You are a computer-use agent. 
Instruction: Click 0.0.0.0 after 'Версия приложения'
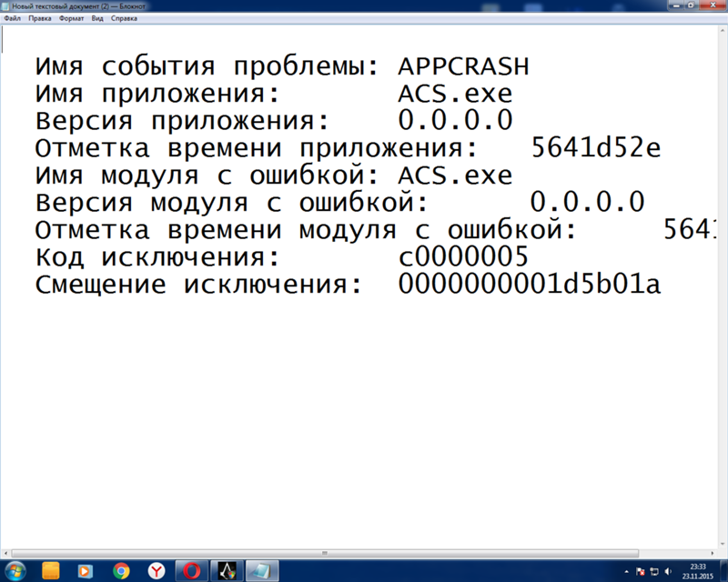coord(455,121)
